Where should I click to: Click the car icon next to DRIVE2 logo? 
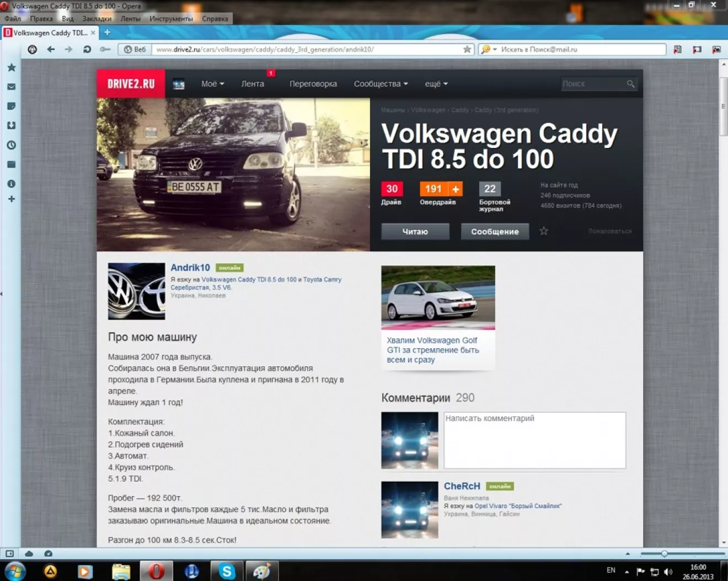pos(179,84)
